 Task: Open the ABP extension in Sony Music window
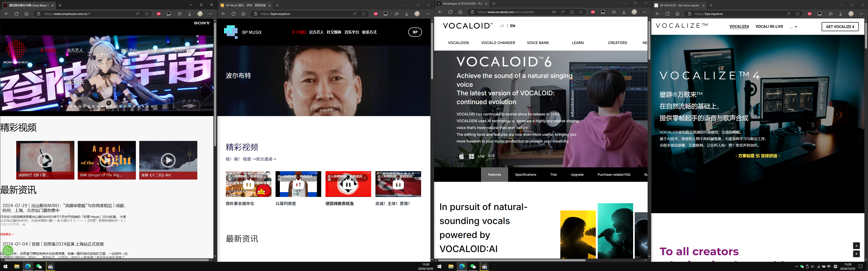159,14
